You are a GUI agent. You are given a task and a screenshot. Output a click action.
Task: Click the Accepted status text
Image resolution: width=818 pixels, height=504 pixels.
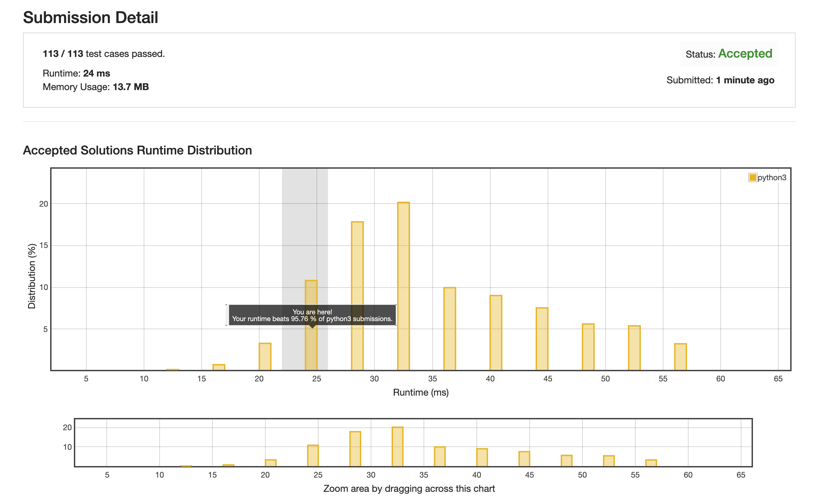[745, 54]
